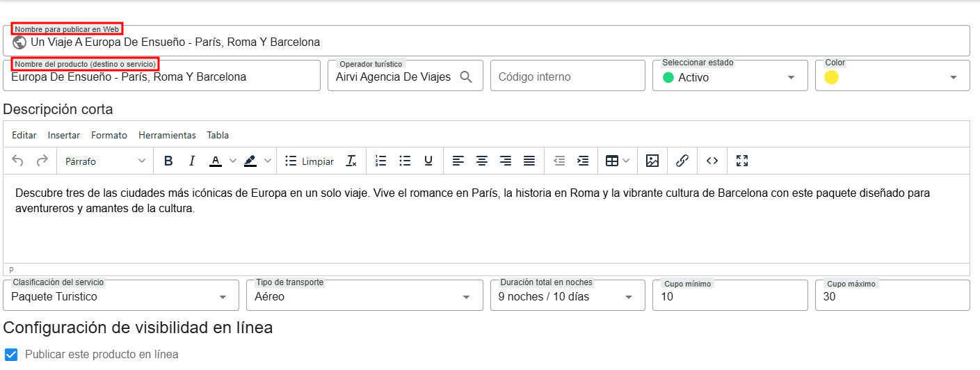980x370 pixels.
Task: Enter fullscreen mode in the editor
Action: click(x=742, y=161)
